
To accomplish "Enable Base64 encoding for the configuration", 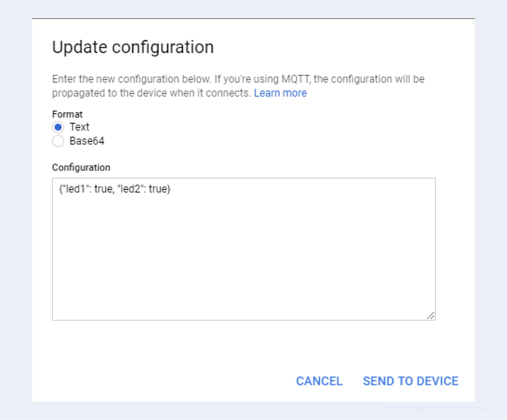I will tap(58, 141).
